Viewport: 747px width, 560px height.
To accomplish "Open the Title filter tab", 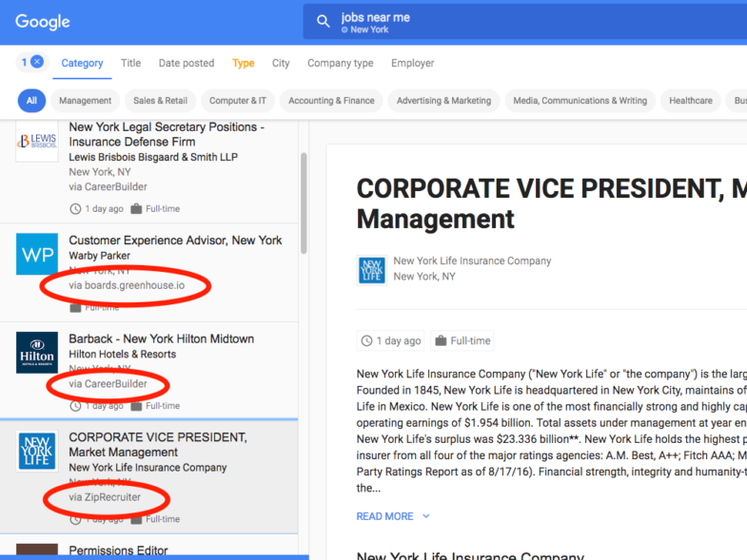I will pyautogui.click(x=130, y=64).
